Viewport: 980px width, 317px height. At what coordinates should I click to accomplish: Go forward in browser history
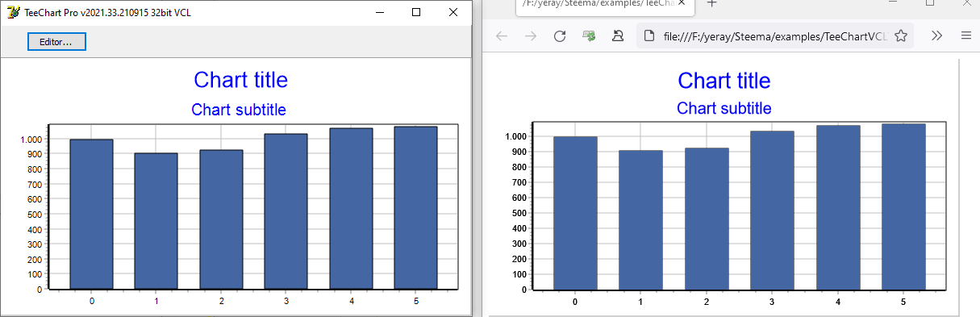pos(530,36)
